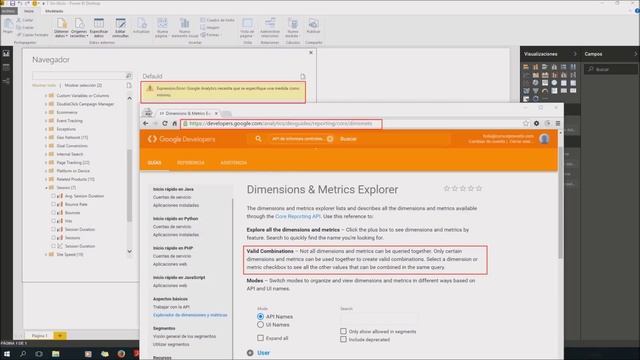Click Navegador tree scroll down arrow

[x=129, y=251]
